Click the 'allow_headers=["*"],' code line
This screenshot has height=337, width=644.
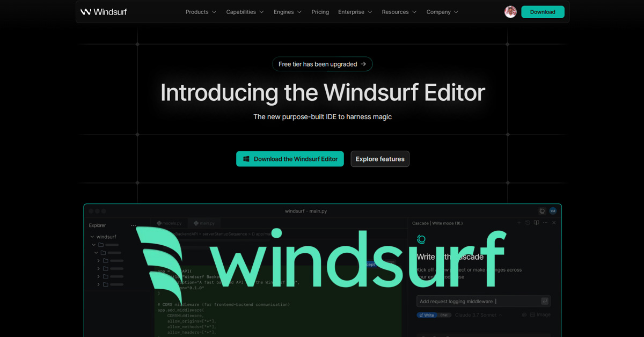[192, 333]
